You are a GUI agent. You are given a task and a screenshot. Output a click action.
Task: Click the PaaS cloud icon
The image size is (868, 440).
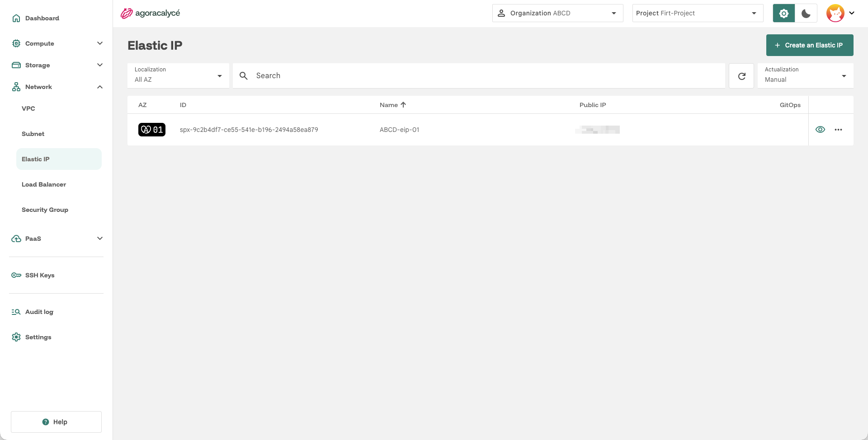pos(16,239)
